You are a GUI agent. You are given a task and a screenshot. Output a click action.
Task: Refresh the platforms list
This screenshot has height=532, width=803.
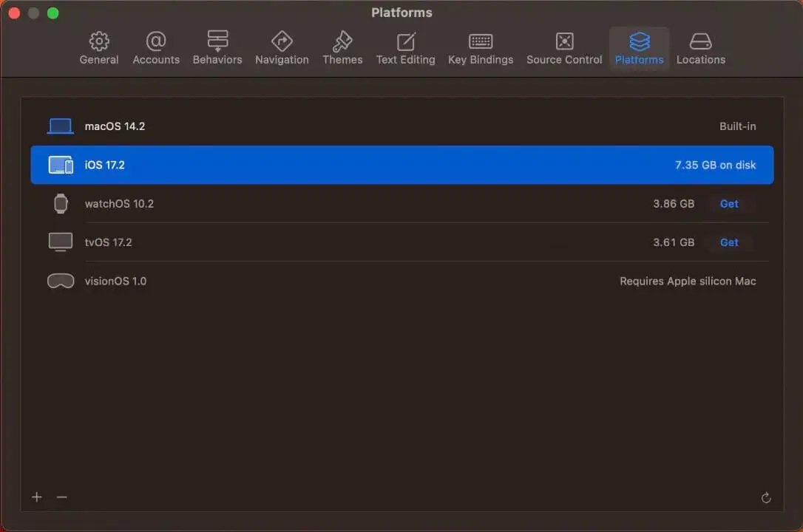click(x=766, y=498)
